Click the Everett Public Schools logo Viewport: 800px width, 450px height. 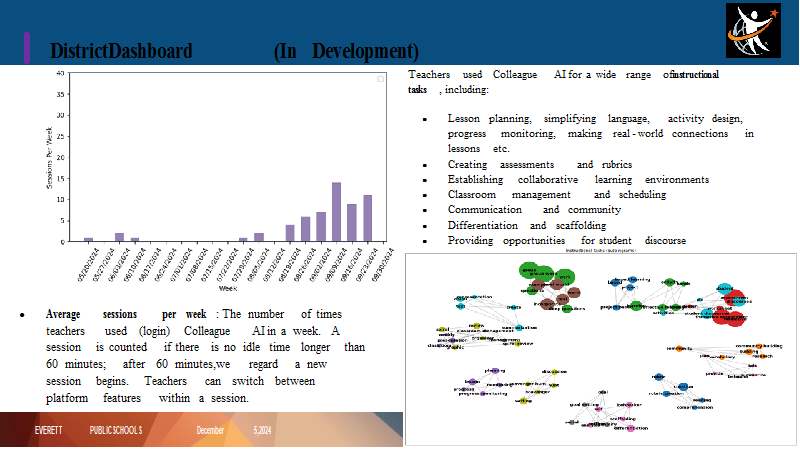coord(753,31)
